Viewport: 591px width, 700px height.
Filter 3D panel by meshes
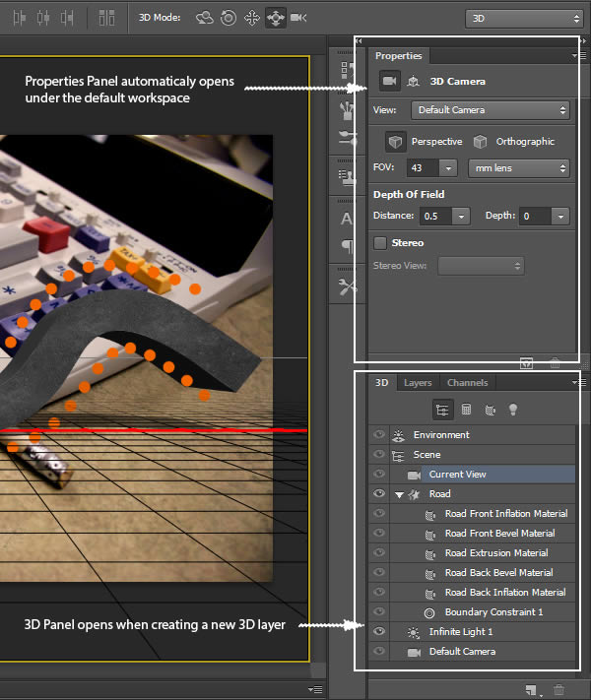pos(466,410)
